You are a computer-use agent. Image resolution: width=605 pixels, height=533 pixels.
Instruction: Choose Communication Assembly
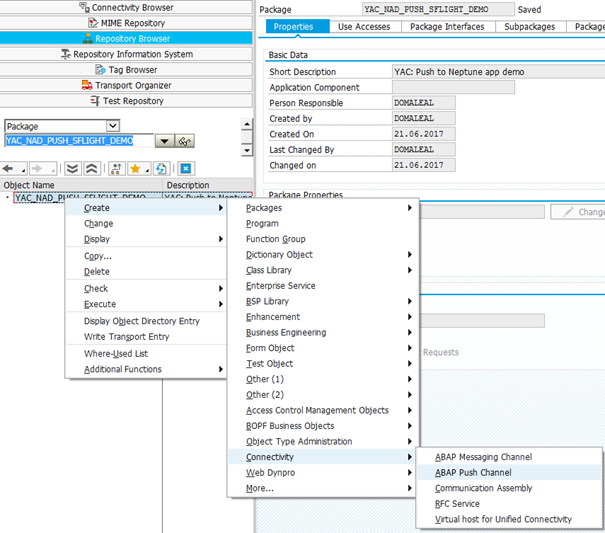pyautogui.click(x=509, y=488)
